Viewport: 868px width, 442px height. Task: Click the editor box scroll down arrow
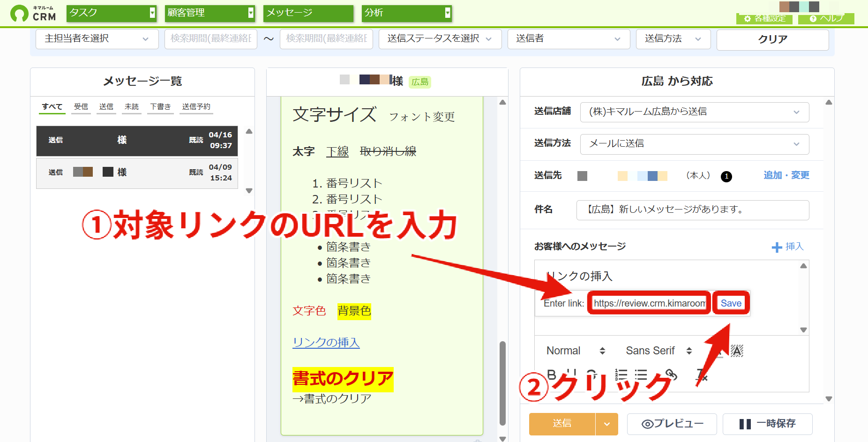point(803,330)
